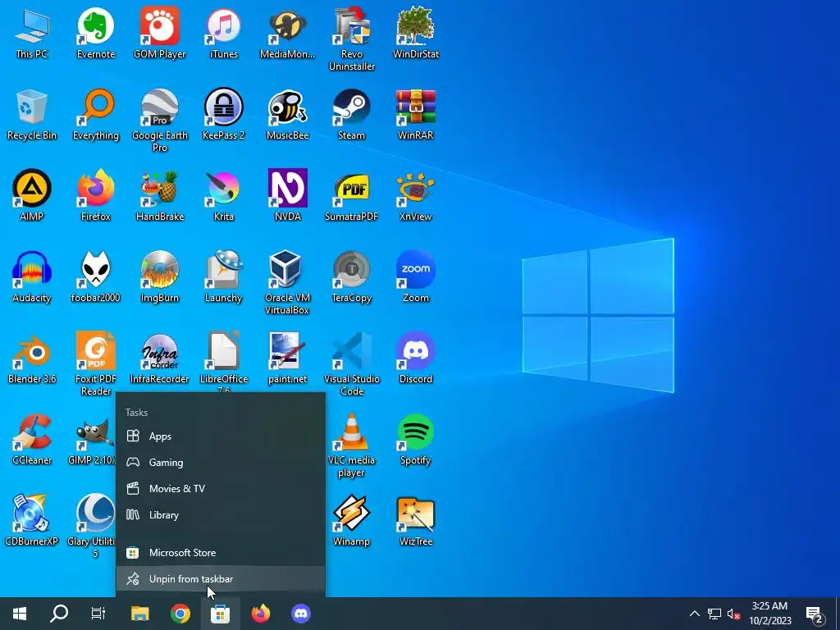Click the muted volume tray icon

(x=734, y=614)
